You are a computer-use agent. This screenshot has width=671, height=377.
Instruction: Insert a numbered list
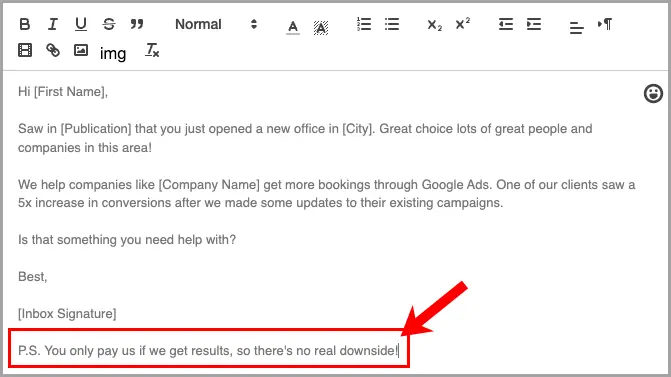(364, 24)
